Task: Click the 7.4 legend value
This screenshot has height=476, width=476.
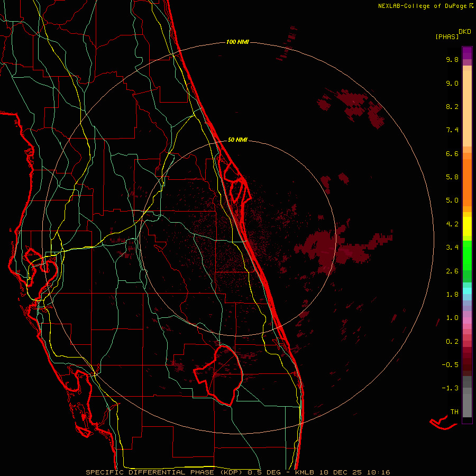Action: click(452, 130)
